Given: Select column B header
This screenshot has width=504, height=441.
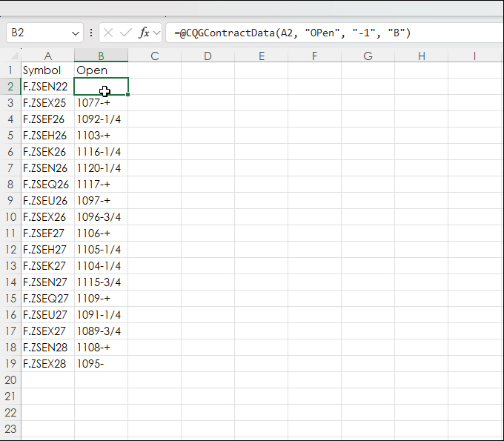Looking at the screenshot, I should [101, 56].
